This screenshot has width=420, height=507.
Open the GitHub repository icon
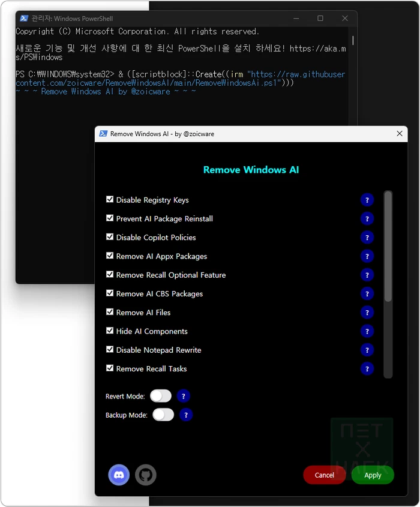(x=146, y=475)
